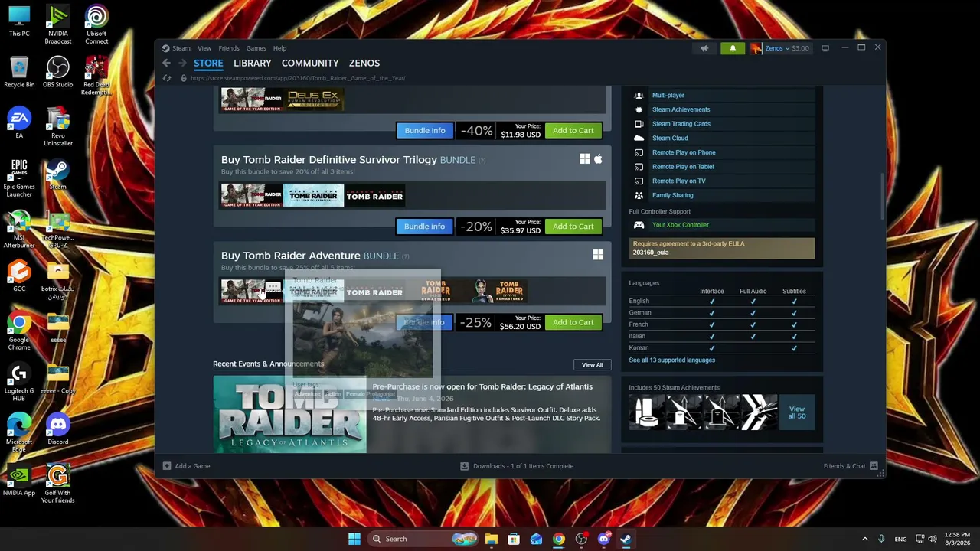Click the Steam Achievements feature icon

[x=639, y=109]
